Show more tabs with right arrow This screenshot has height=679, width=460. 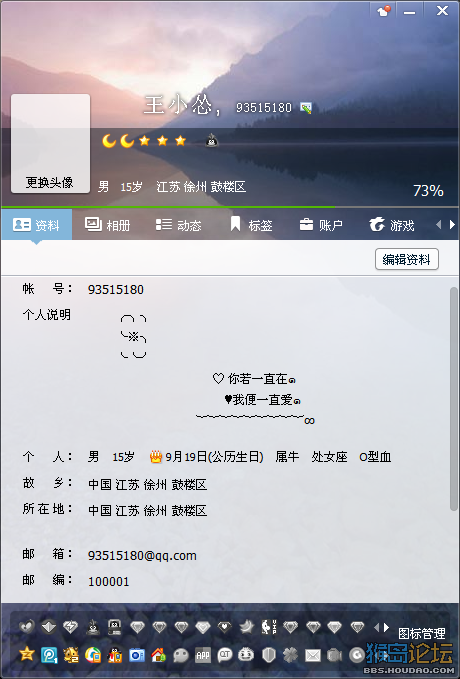click(452, 224)
